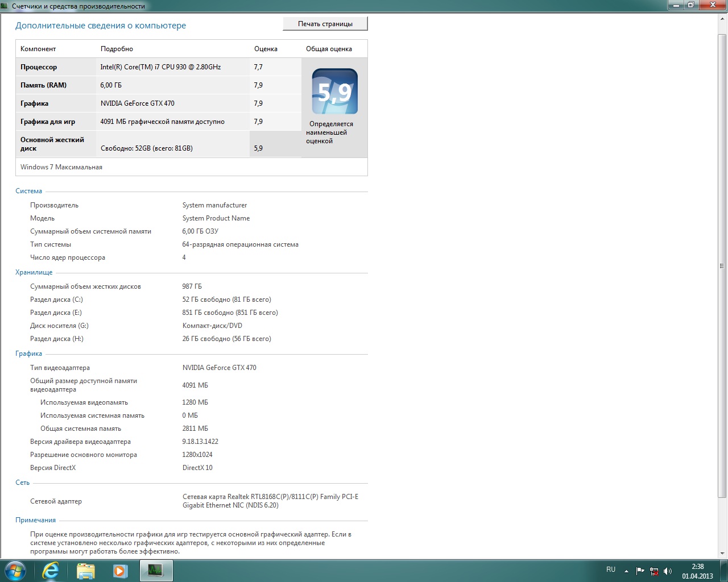Screen dimensions: 728x582
Task: Click network connection tray icon
Action: [x=654, y=571]
